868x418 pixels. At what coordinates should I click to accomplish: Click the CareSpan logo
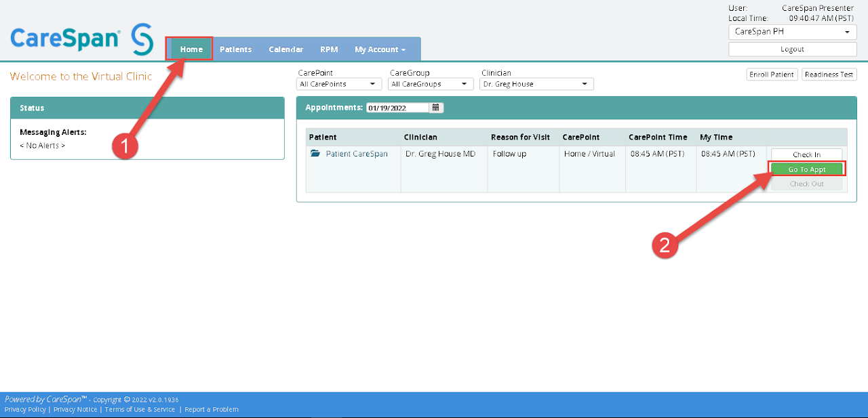pyautogui.click(x=82, y=39)
